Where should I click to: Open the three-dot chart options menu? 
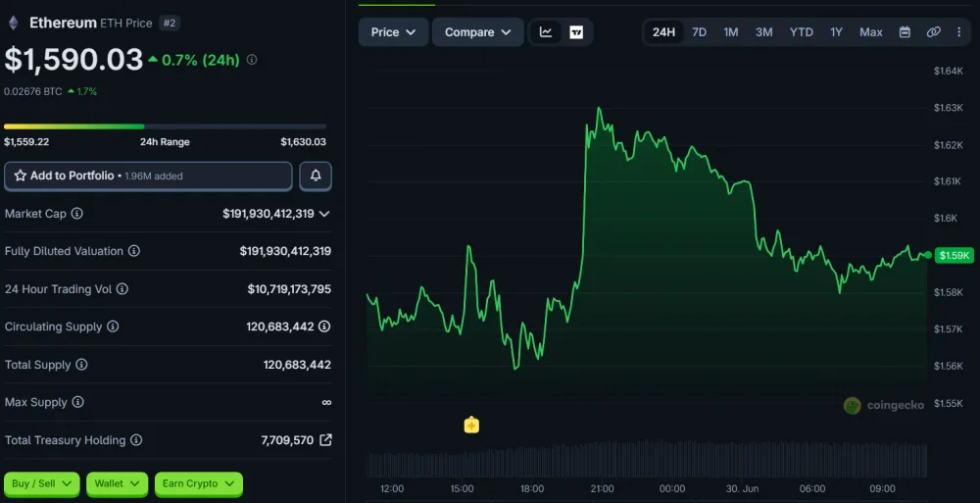(959, 32)
